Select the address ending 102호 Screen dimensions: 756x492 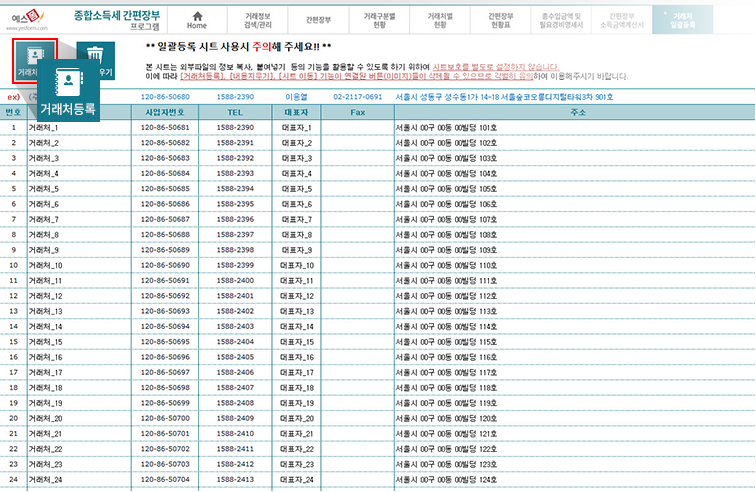(575, 143)
